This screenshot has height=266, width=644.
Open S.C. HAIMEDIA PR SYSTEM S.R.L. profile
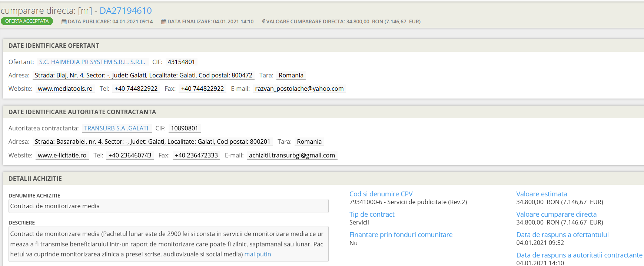[92, 62]
